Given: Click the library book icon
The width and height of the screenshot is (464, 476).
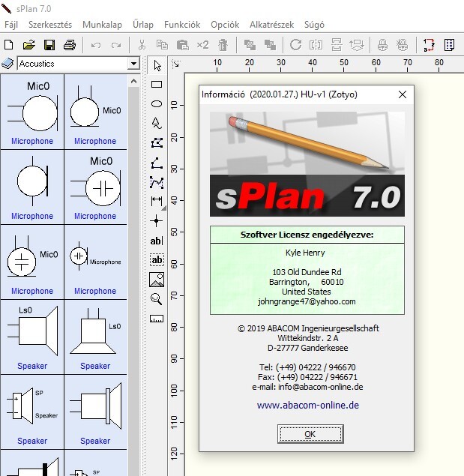Looking at the screenshot, I should pos(7,64).
